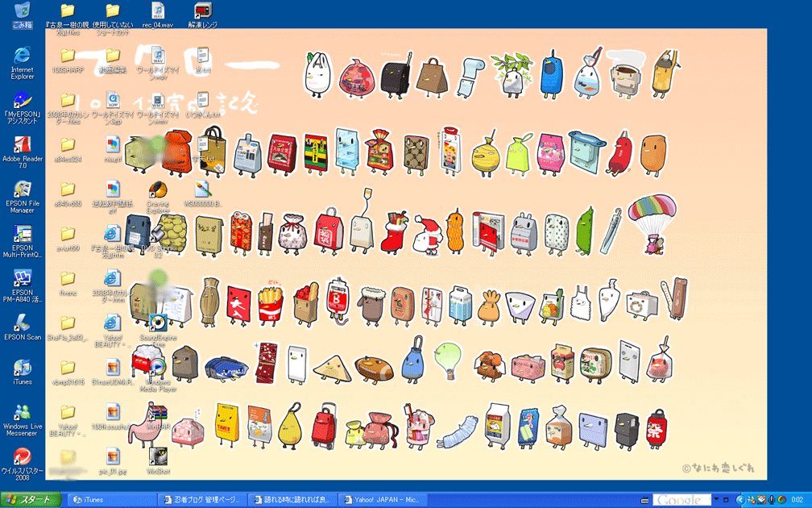The height and width of the screenshot is (508, 812).
Task: Open the スタート menu button
Action: tap(31, 500)
